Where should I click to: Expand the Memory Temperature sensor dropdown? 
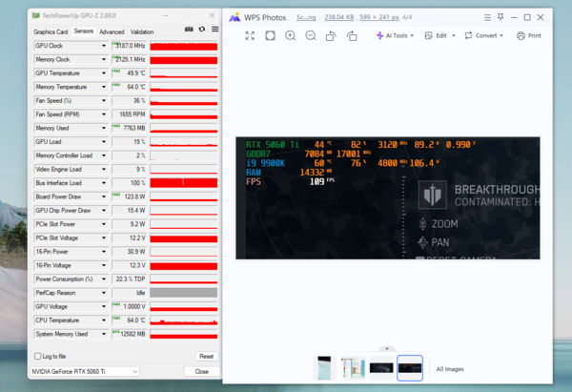pyautogui.click(x=104, y=87)
